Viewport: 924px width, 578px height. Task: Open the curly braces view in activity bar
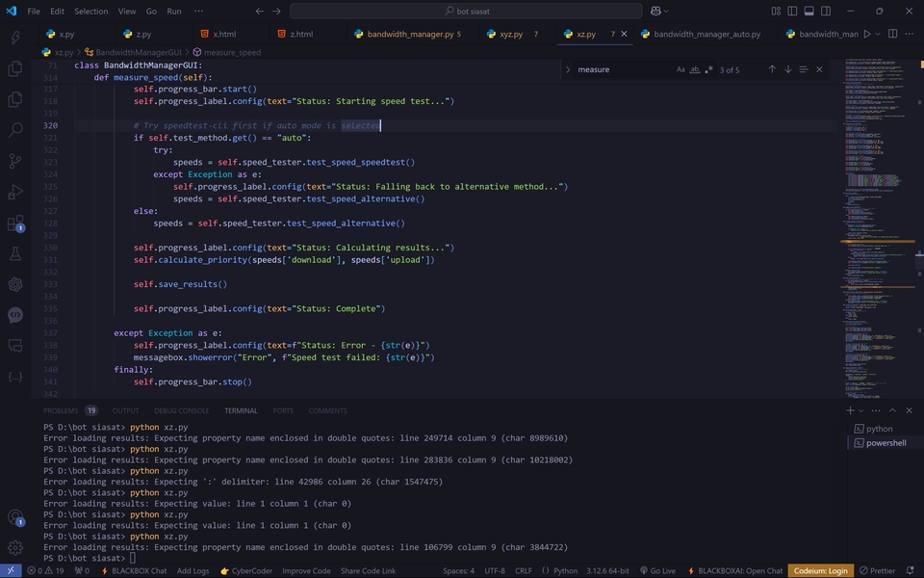[x=15, y=377]
